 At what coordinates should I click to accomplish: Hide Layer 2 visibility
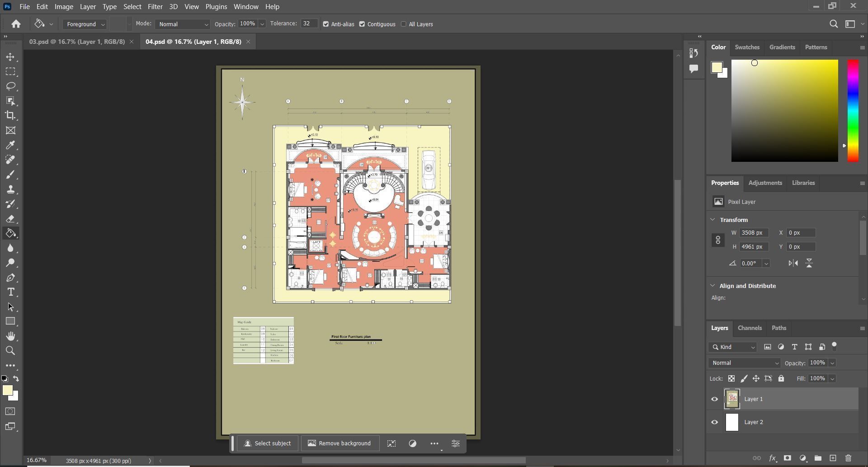click(x=715, y=422)
